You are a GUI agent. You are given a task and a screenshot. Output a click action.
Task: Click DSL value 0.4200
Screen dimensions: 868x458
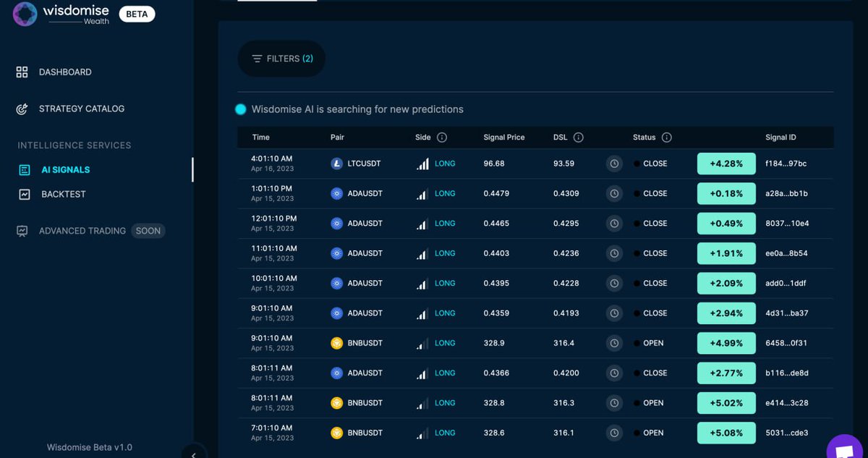566,373
